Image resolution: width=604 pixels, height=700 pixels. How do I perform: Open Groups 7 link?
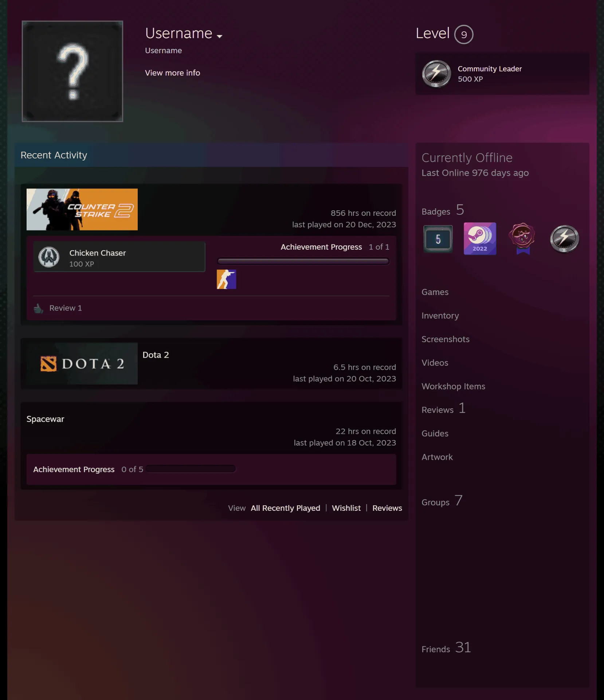pos(442,501)
